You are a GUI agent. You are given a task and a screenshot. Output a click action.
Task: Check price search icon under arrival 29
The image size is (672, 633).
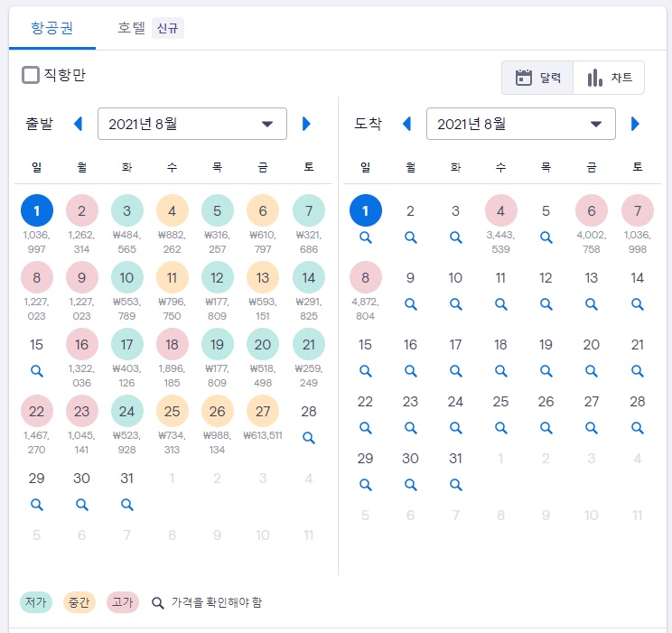(x=366, y=485)
